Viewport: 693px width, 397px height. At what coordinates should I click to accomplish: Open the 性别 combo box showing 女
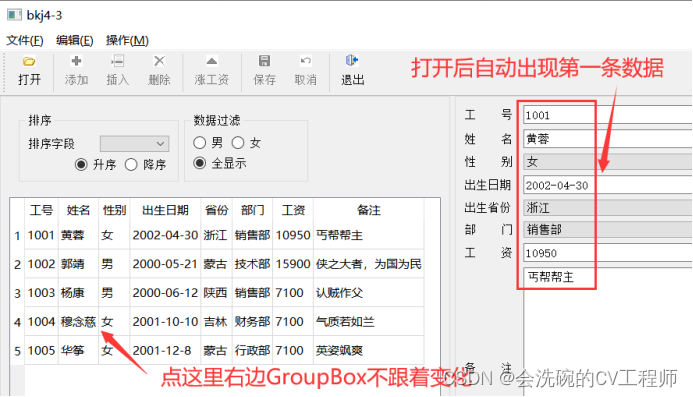coord(608,162)
